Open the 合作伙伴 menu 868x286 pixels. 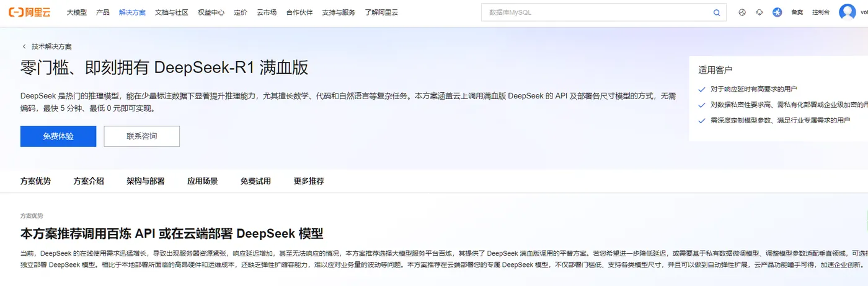299,12
